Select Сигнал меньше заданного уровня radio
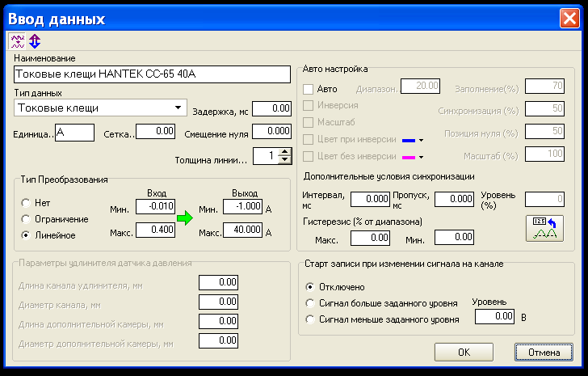 click(x=310, y=319)
